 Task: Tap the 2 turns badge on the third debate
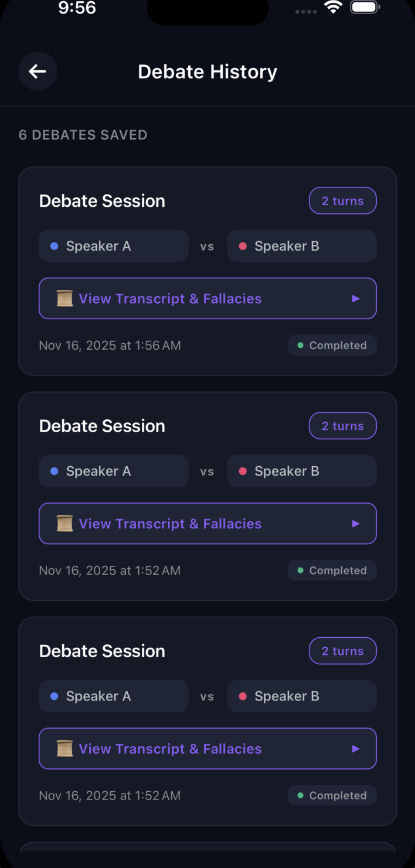342,651
